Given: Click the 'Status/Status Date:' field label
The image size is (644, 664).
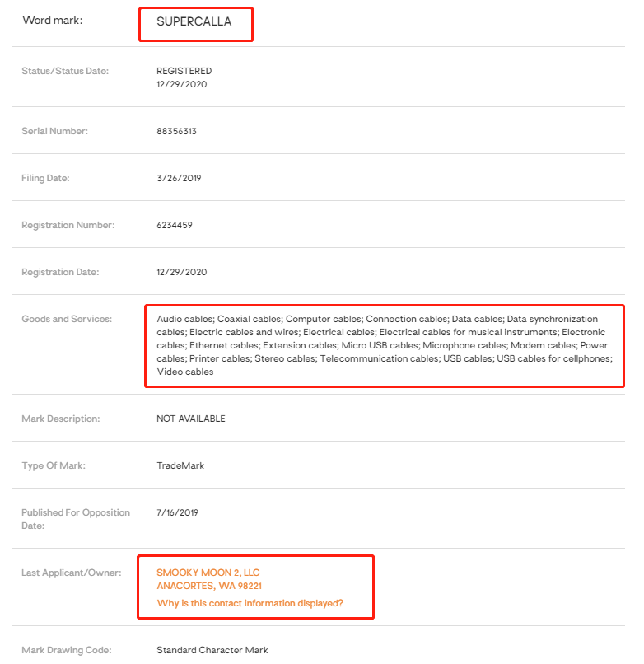Looking at the screenshot, I should click(65, 71).
